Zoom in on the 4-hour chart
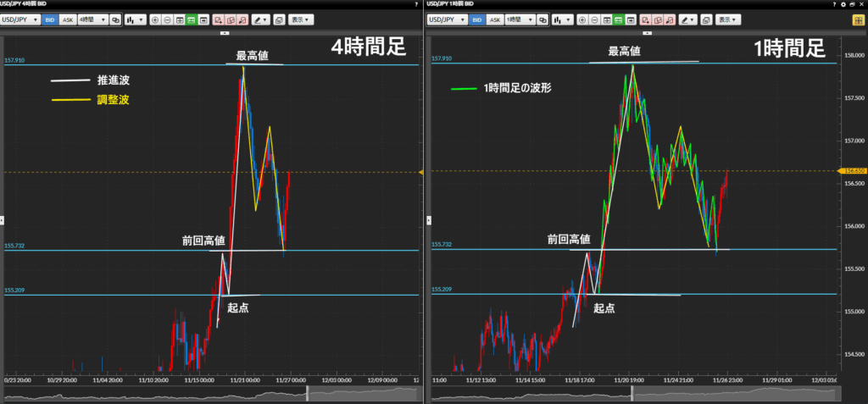This screenshot has width=868, height=404. [155, 19]
